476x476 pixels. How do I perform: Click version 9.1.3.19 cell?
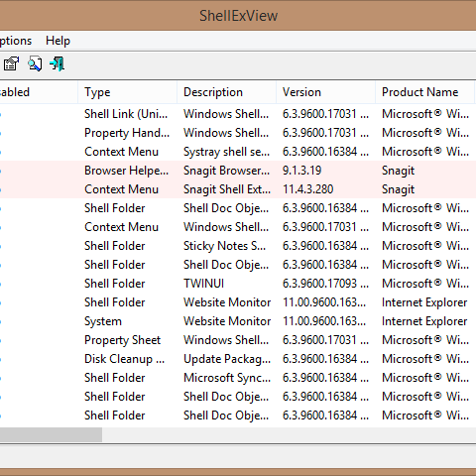tap(301, 171)
